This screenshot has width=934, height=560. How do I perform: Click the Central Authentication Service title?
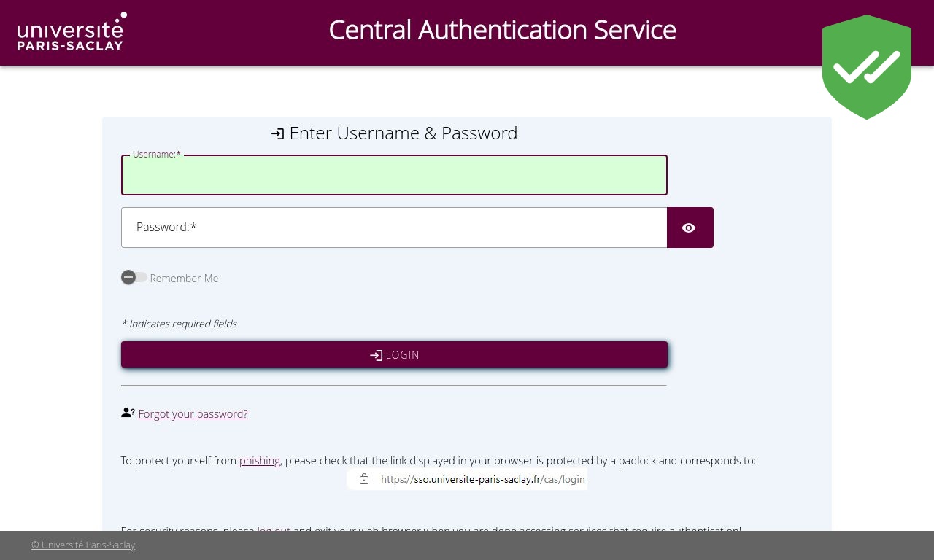502,30
